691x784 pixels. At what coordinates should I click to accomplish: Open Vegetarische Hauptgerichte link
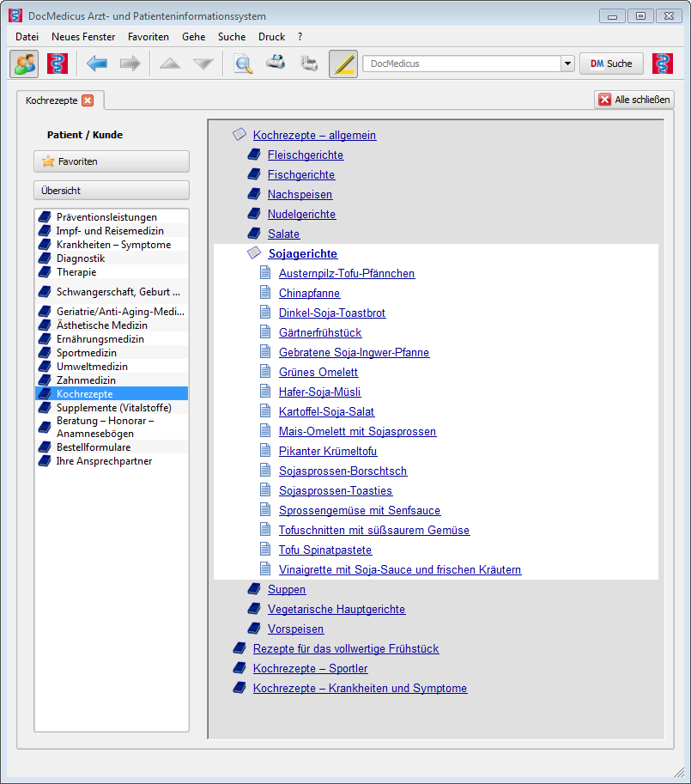coord(336,609)
